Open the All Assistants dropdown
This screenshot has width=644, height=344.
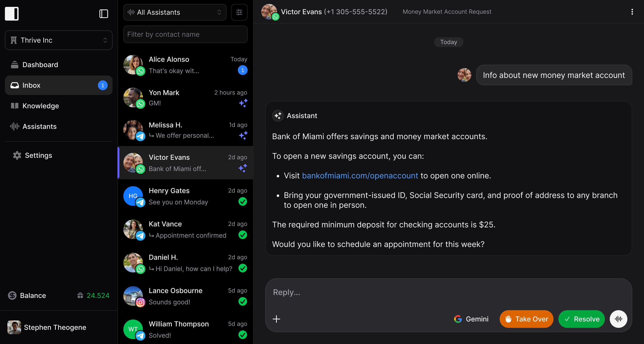click(174, 12)
